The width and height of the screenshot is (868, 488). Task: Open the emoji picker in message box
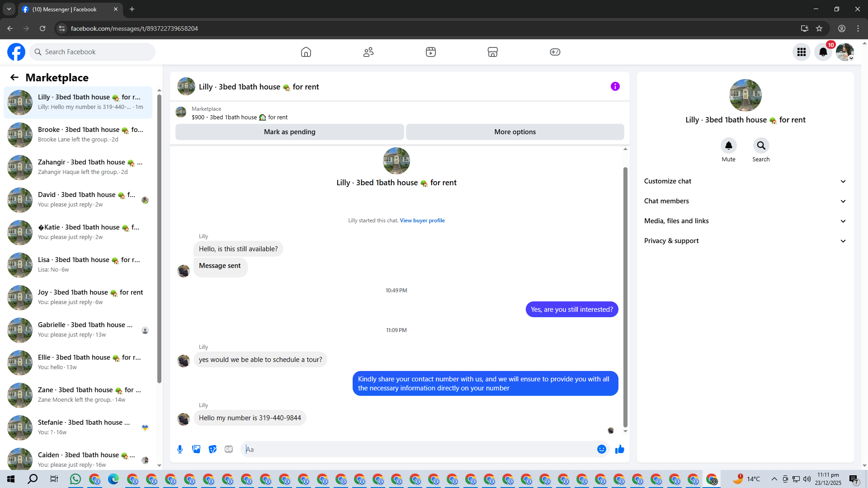pyautogui.click(x=601, y=449)
